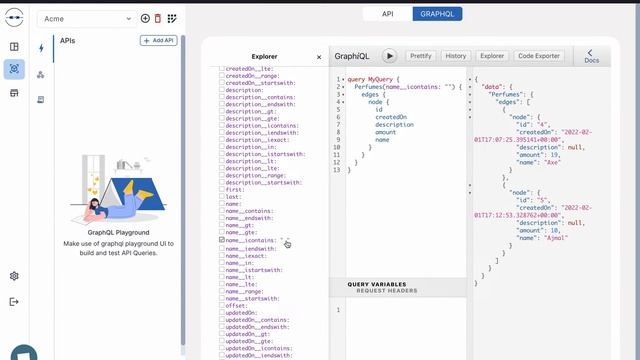Enable the offset: argument checkbox
640x360 pixels.
[x=222, y=305]
